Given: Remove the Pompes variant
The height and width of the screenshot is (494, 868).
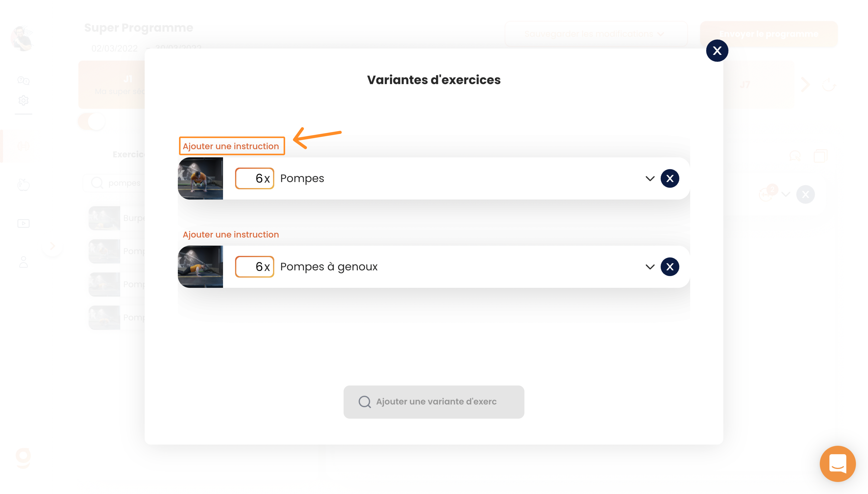Looking at the screenshot, I should [670, 178].
